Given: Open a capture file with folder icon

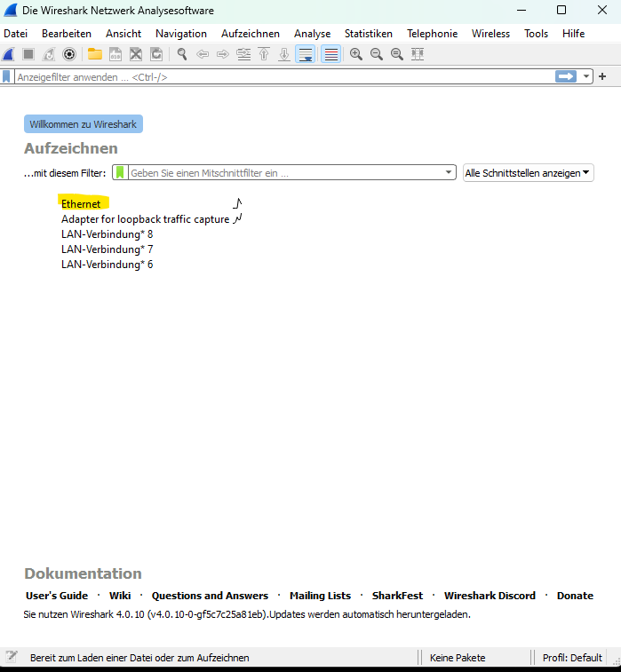Looking at the screenshot, I should coord(95,54).
